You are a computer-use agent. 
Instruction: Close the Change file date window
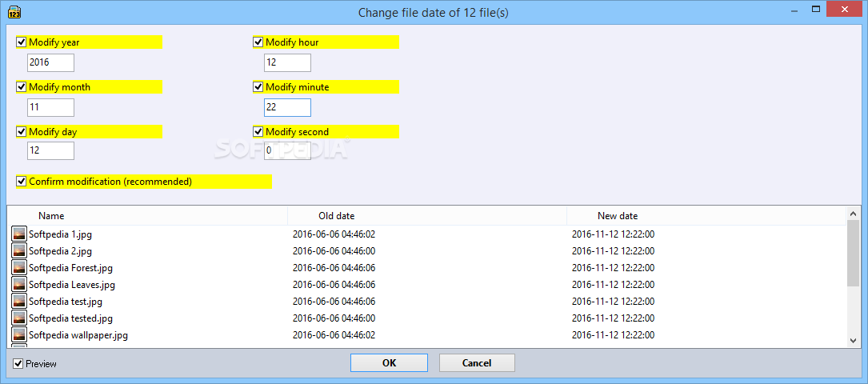tap(845, 9)
